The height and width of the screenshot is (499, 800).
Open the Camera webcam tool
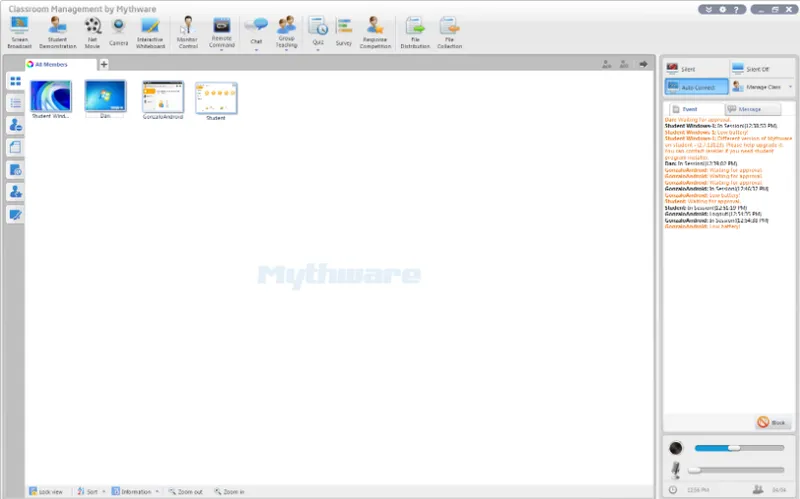118,32
